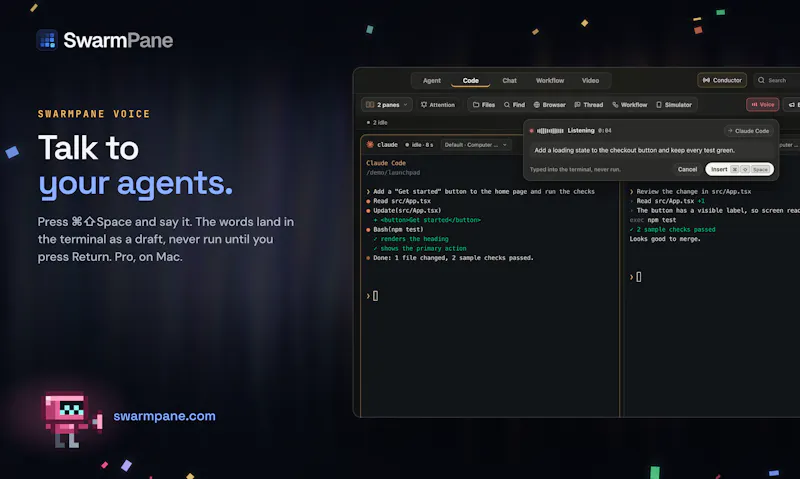Switch to the Code tab
Image resolution: width=800 pixels, height=479 pixels.
click(x=470, y=81)
